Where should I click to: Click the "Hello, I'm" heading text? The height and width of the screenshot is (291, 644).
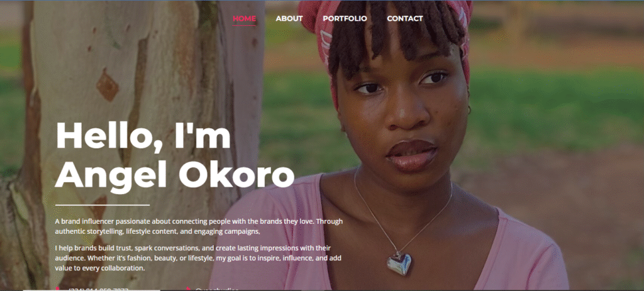click(x=143, y=136)
